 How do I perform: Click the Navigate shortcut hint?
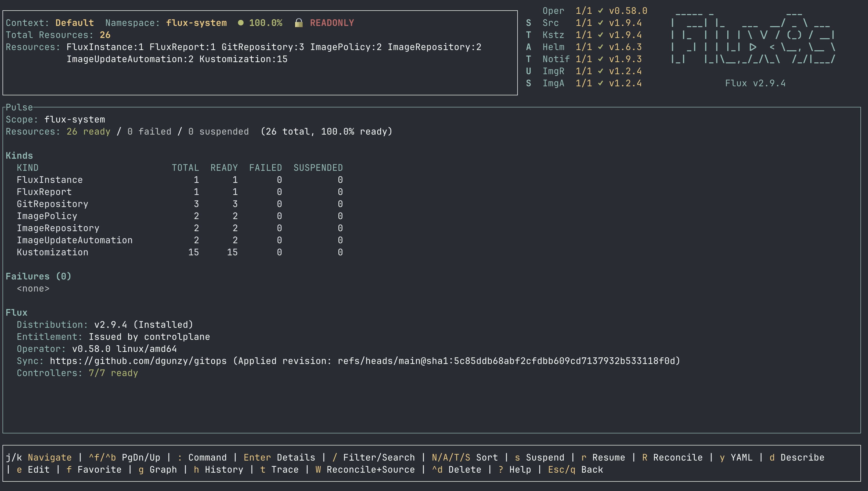[39, 458]
